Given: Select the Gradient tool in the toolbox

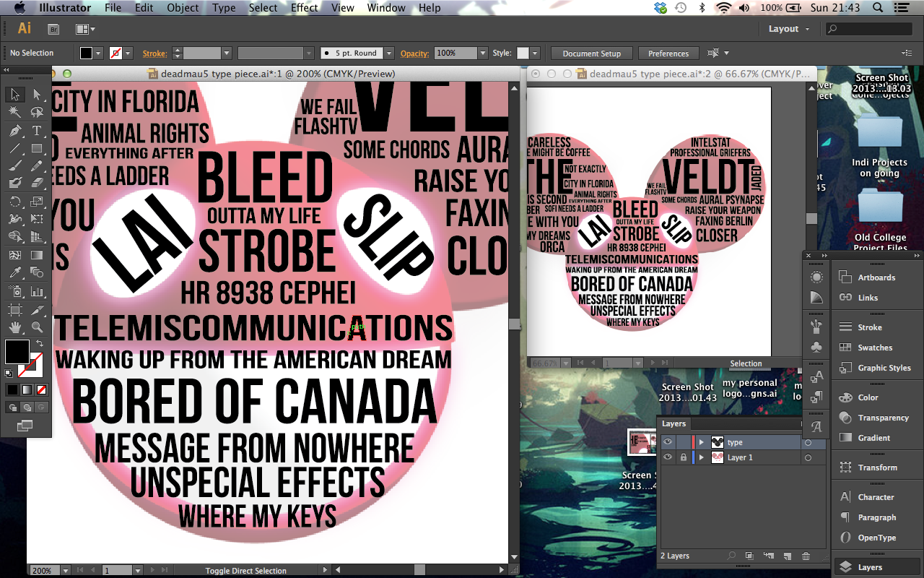Looking at the screenshot, I should coord(37,255).
